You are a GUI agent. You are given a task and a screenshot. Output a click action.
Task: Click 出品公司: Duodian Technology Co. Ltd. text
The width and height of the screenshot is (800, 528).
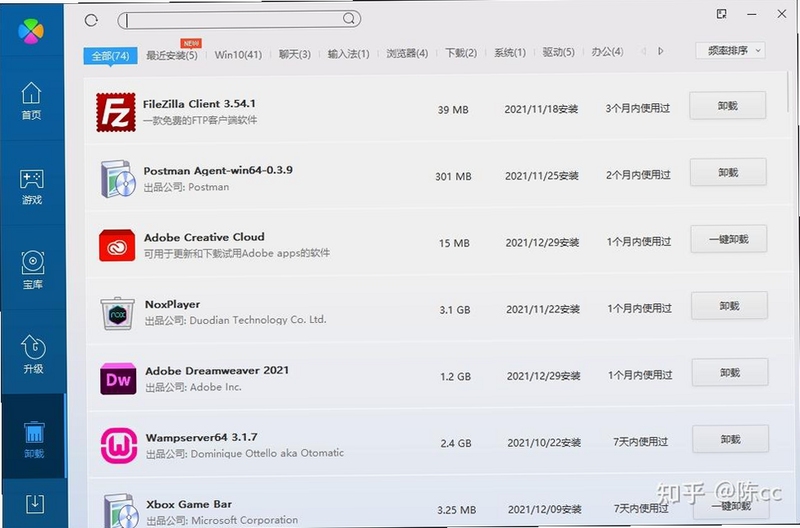point(236,320)
